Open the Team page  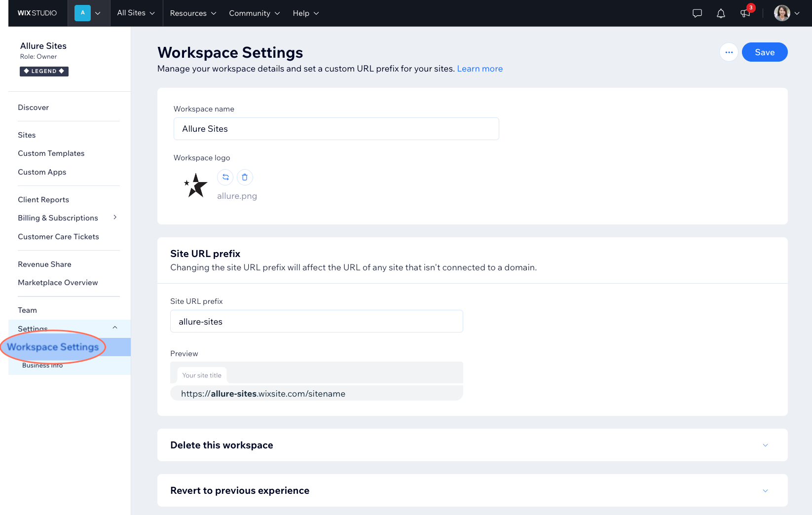27,310
